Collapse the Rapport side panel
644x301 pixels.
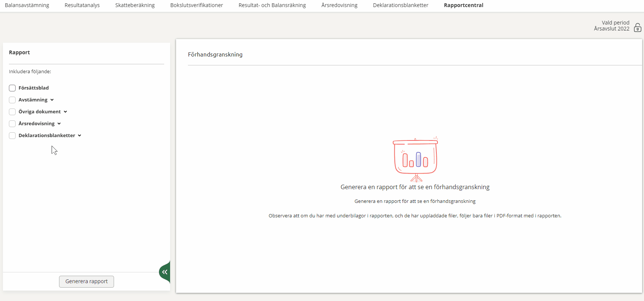[x=165, y=272]
